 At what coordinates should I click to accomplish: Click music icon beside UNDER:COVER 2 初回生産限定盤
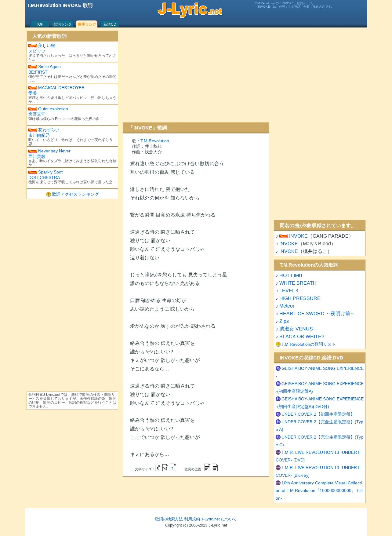coord(278,414)
